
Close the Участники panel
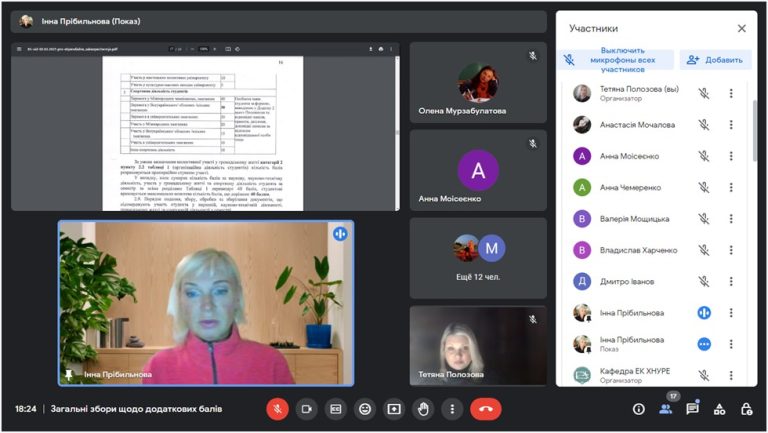[742, 28]
